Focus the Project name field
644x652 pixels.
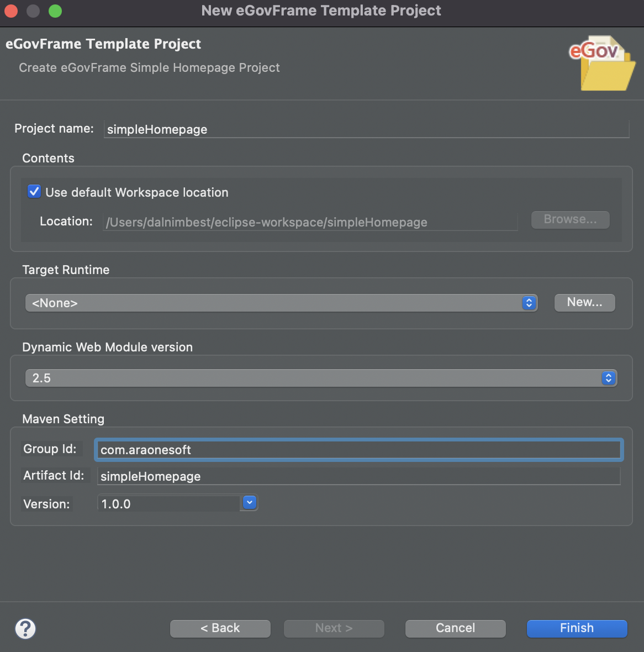pos(366,129)
